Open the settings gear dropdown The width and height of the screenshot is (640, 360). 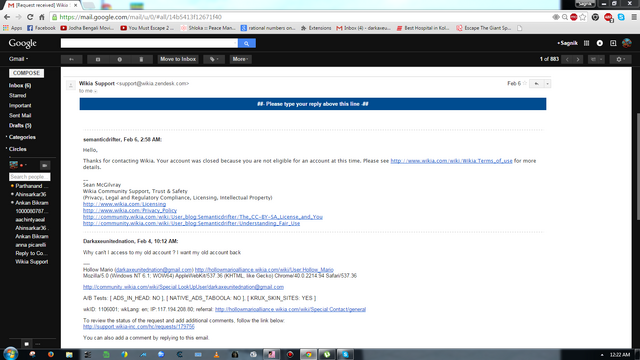[x=620, y=59]
